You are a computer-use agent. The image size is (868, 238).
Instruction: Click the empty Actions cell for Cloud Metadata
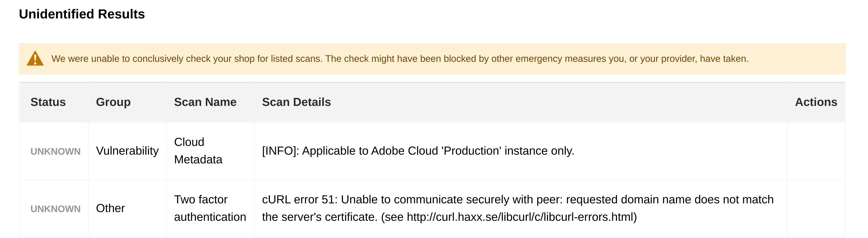[x=816, y=151]
